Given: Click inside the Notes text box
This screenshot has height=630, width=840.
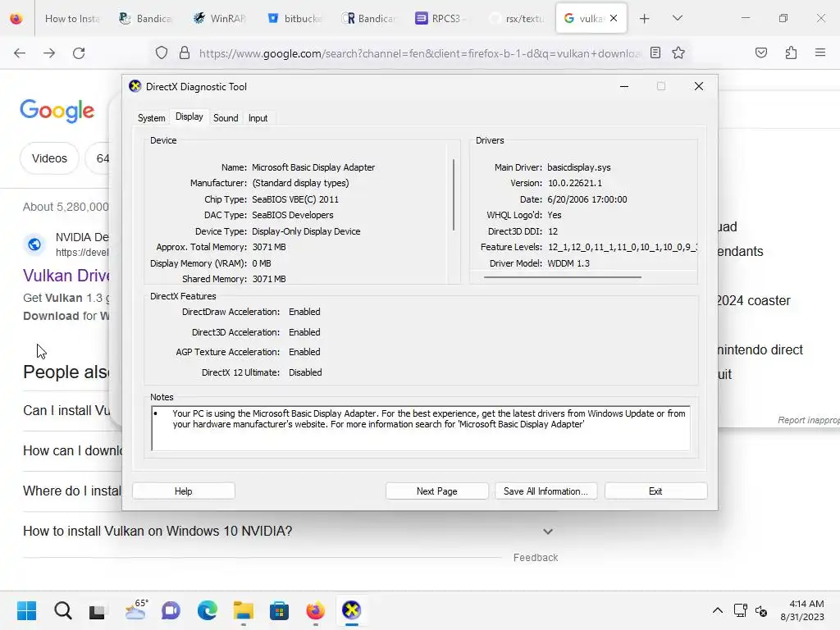Looking at the screenshot, I should (421, 428).
